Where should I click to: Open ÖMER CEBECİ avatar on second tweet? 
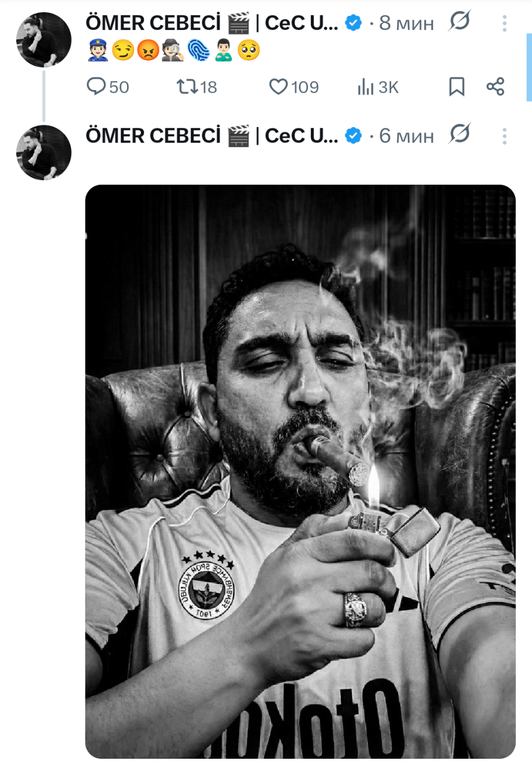click(x=43, y=152)
